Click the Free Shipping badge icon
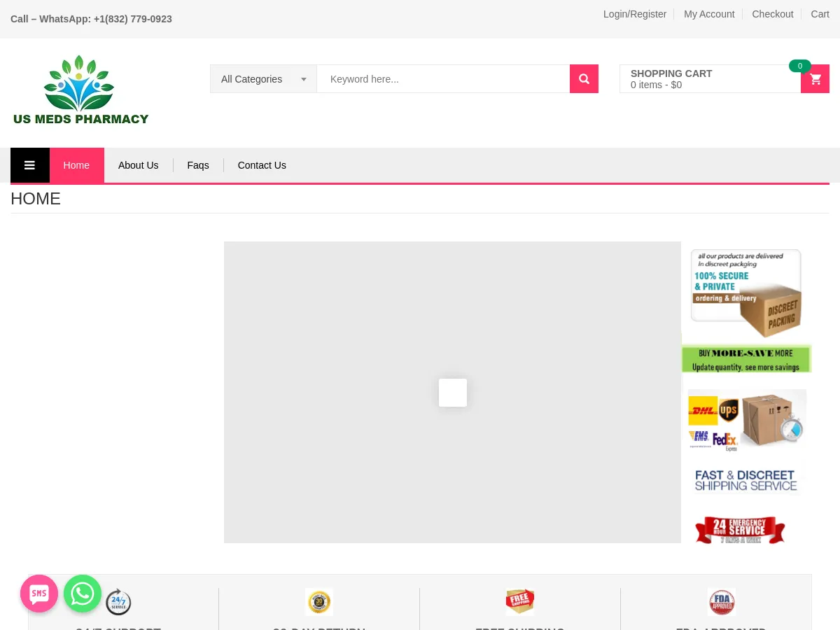840x630 pixels. click(519, 601)
